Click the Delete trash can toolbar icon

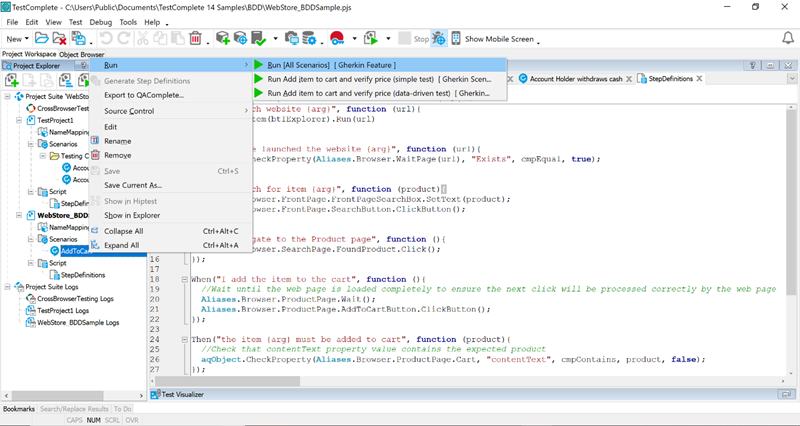tap(195, 38)
